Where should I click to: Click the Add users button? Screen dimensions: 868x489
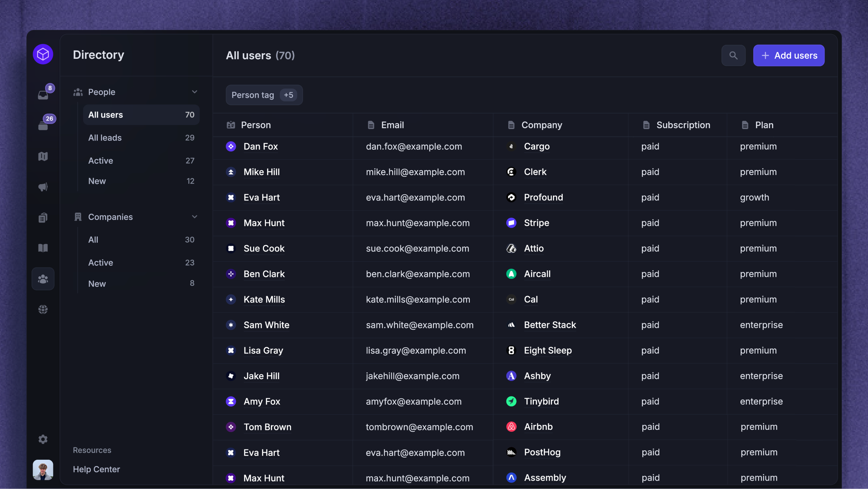[x=789, y=55]
